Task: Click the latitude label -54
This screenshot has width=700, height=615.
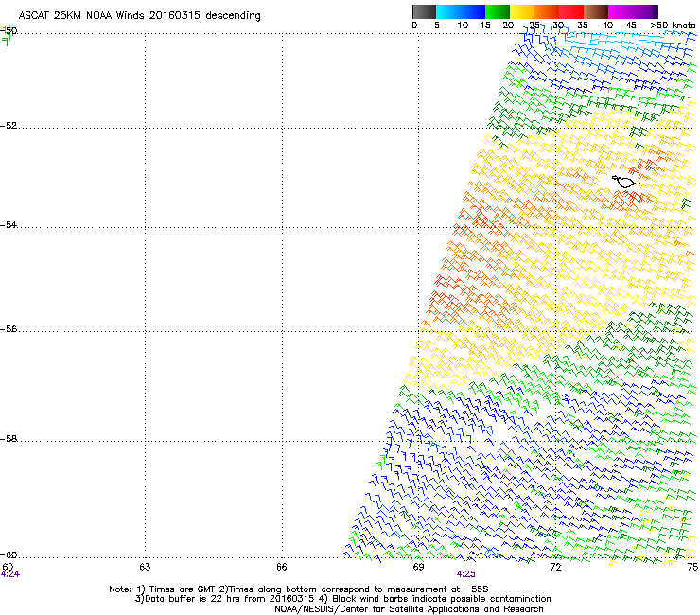Action: pyautogui.click(x=9, y=224)
